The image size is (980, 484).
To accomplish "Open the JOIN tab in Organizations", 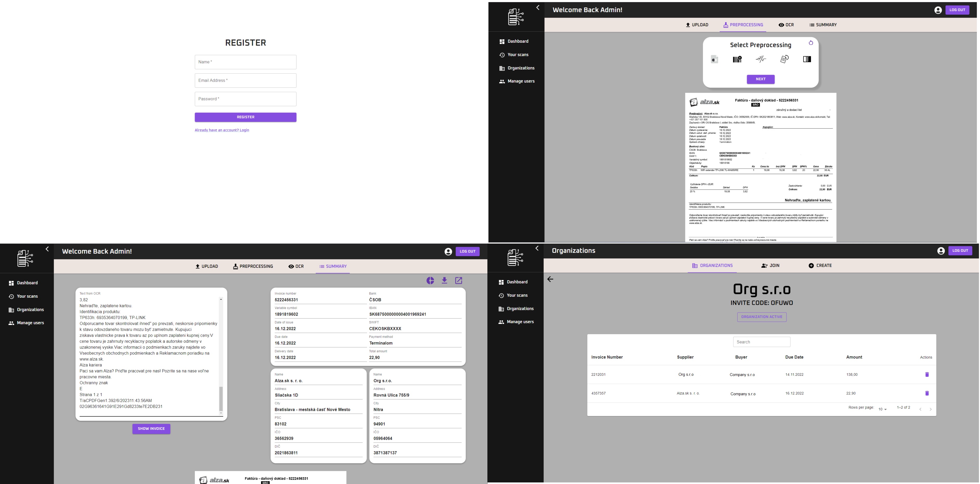I will pos(770,266).
